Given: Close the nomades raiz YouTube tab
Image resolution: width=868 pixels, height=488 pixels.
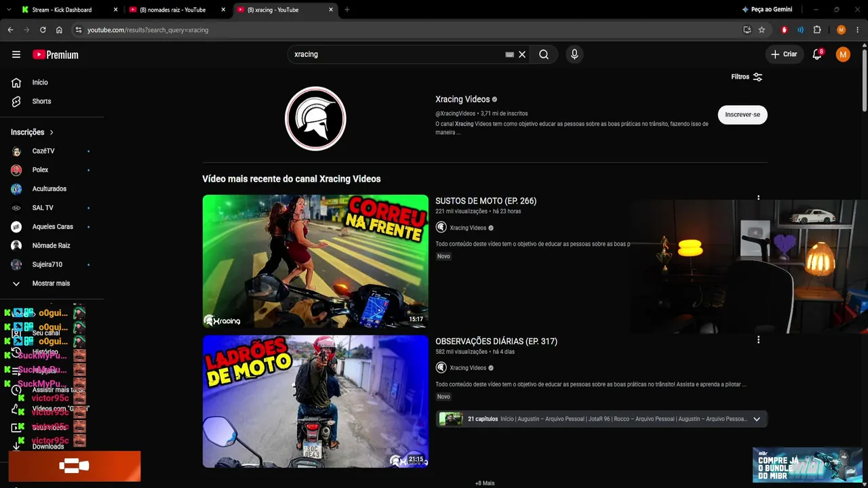Looking at the screenshot, I should 223,9.
